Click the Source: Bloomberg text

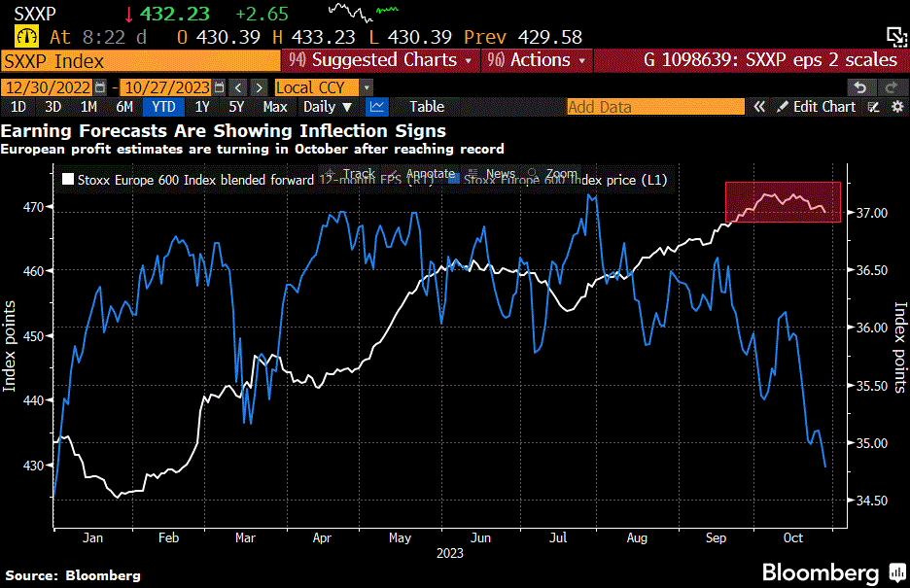click(x=73, y=575)
